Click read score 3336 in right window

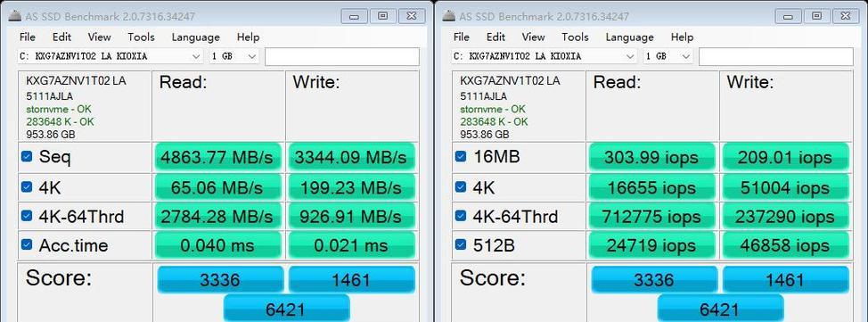tap(654, 279)
